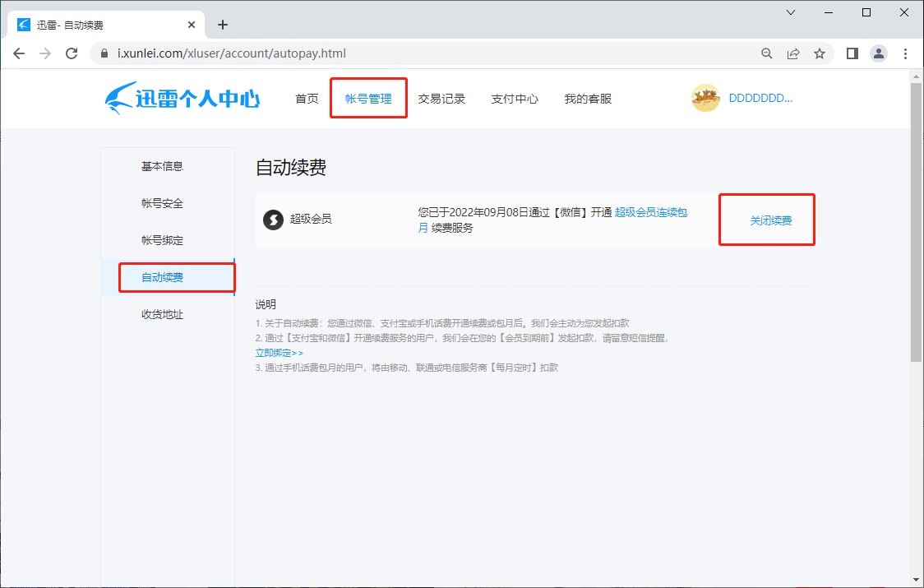The width and height of the screenshot is (924, 588).
Task: Click the user avatar thumbnail
Action: [x=705, y=98]
